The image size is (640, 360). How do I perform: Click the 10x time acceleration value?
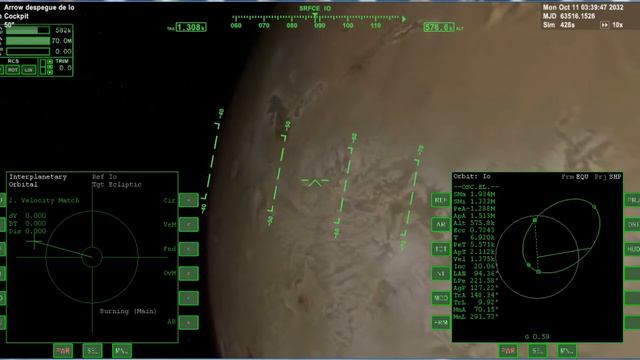618,25
